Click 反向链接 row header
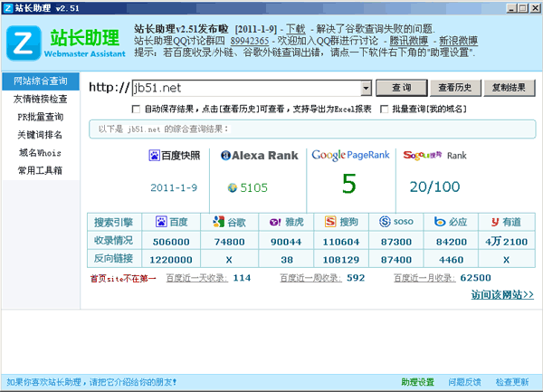 [114, 258]
